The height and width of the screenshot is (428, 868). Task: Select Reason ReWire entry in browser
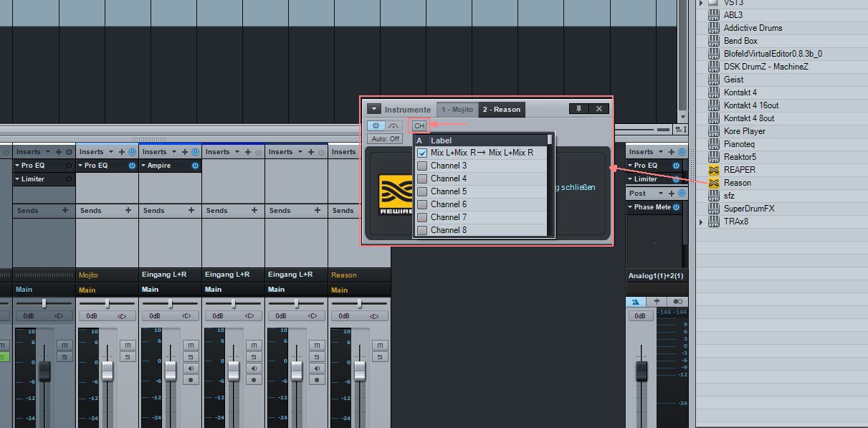738,183
